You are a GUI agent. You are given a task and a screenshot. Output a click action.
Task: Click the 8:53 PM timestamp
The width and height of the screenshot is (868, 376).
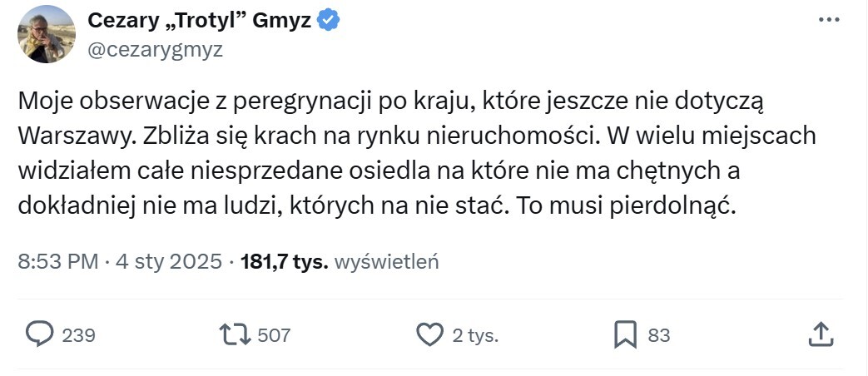tap(57, 262)
